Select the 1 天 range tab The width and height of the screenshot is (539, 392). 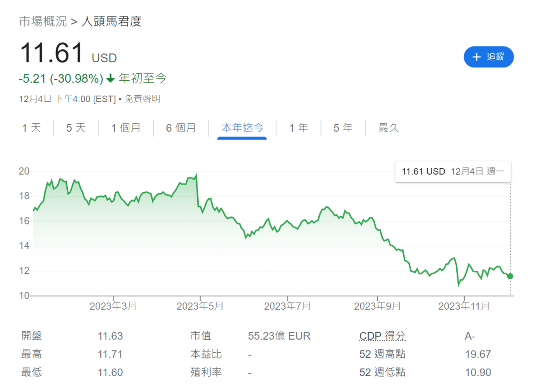coord(31,128)
